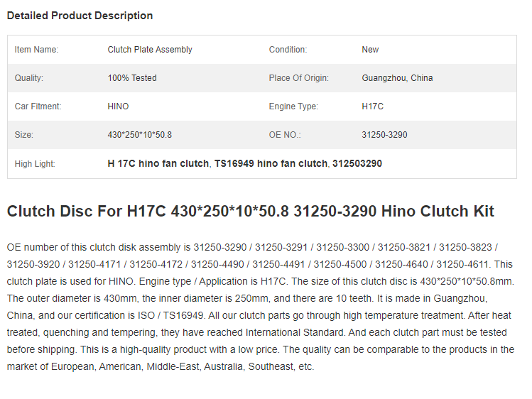Click the 'Size:' label
This screenshot has width=532, height=399.
click(x=23, y=135)
